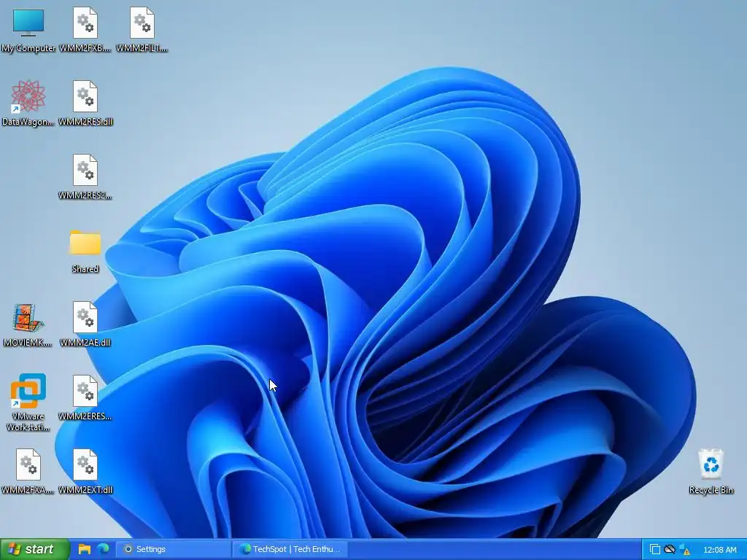The height and width of the screenshot is (560, 747).
Task: Select the WMM2AE.dll file icon
Action: 85,324
